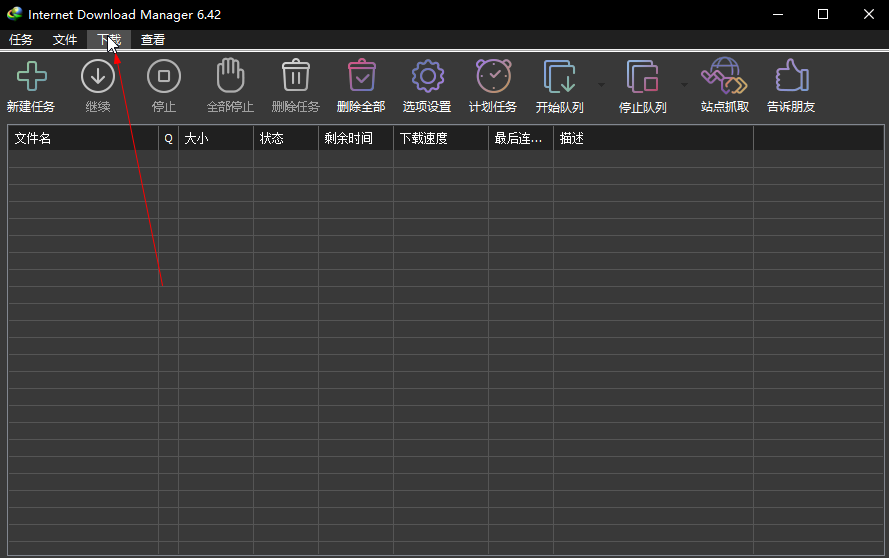Sort by the 状态 column header
This screenshot has height=558, width=889.
tap(286, 138)
